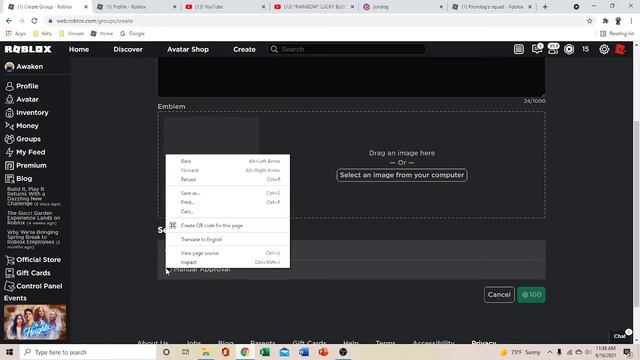Open the Chat panel button
640x360 pixels.
click(620, 336)
